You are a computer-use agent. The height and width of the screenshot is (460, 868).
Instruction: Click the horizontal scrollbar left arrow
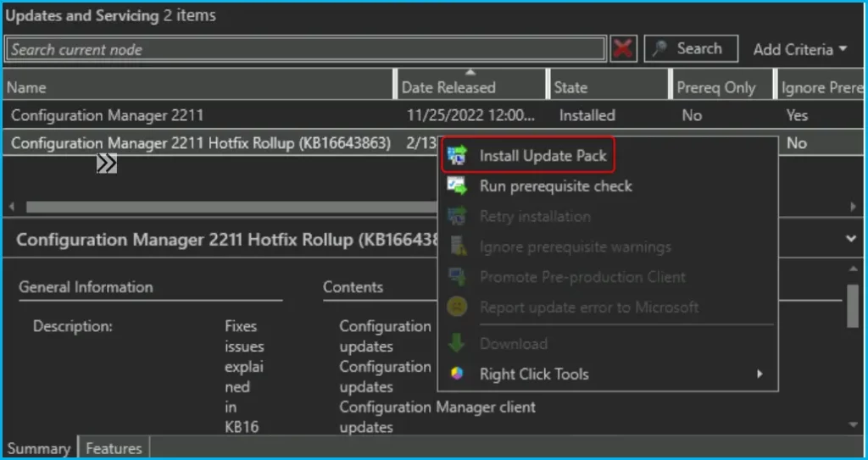12,207
